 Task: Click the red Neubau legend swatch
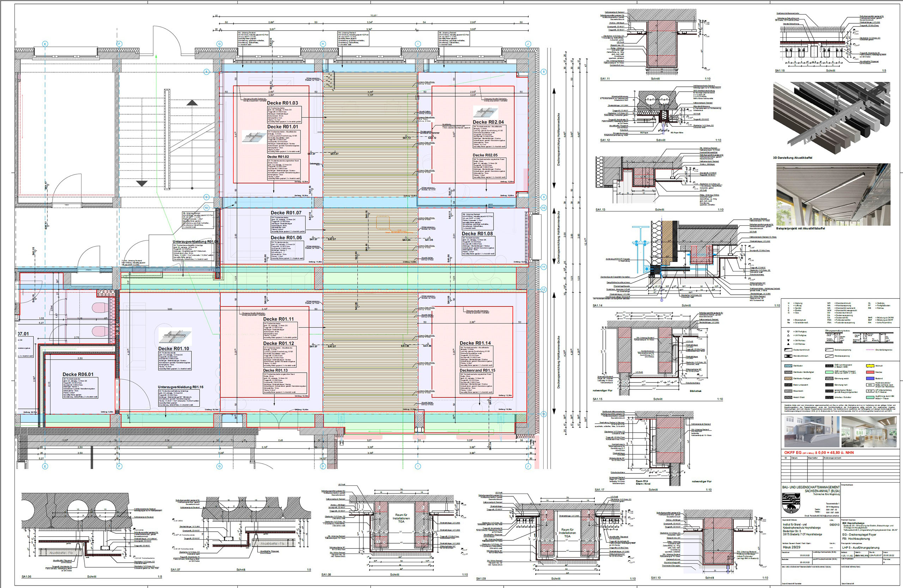click(870, 372)
